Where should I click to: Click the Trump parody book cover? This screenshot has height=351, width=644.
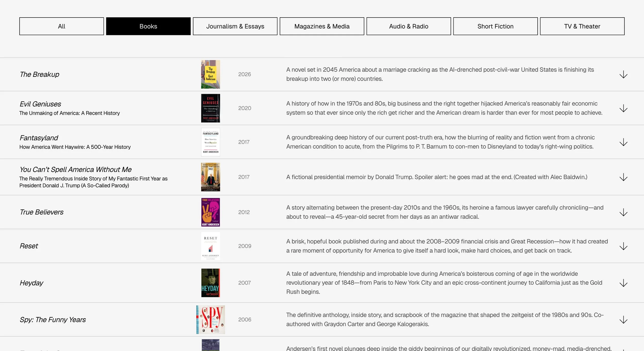pyautogui.click(x=210, y=177)
